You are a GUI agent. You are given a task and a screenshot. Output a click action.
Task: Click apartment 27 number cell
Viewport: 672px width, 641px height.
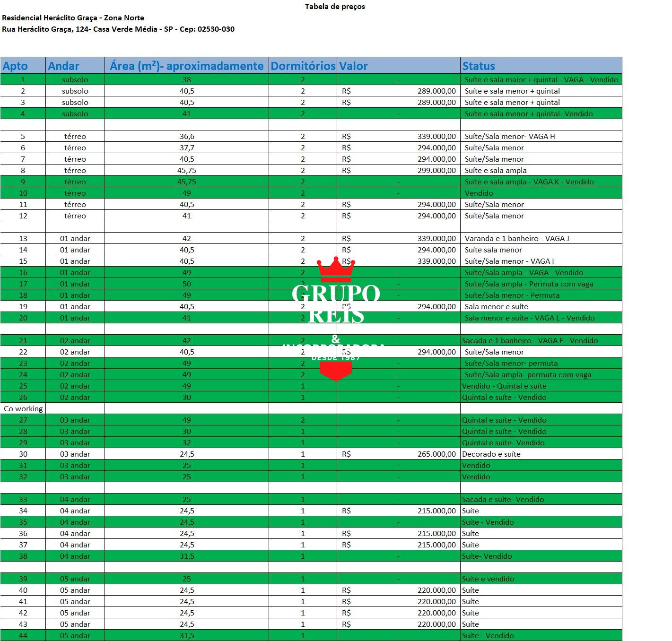(x=23, y=420)
